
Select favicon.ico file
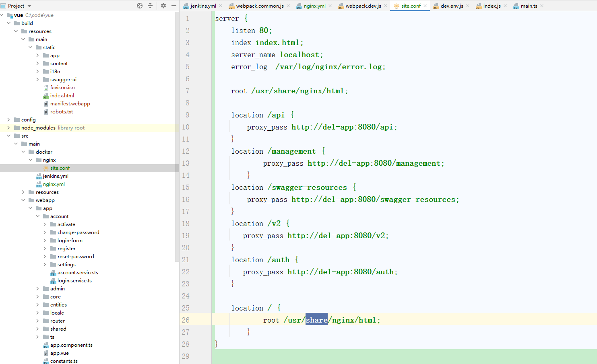pyautogui.click(x=62, y=87)
